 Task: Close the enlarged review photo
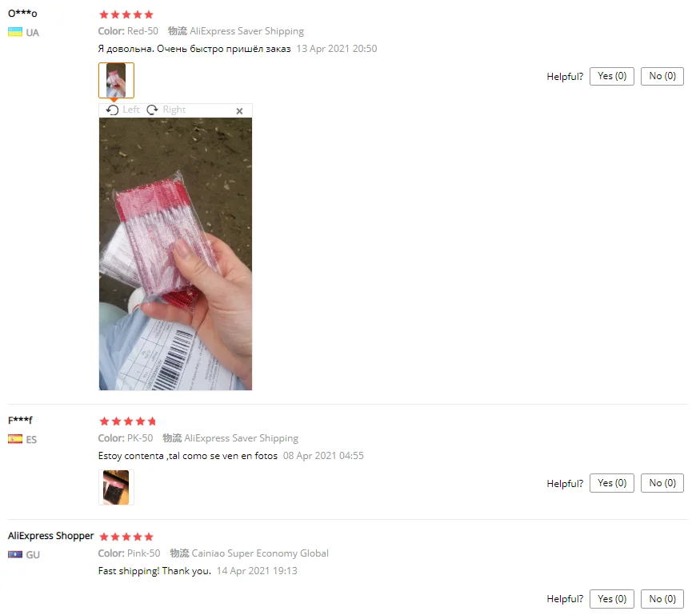click(x=239, y=110)
